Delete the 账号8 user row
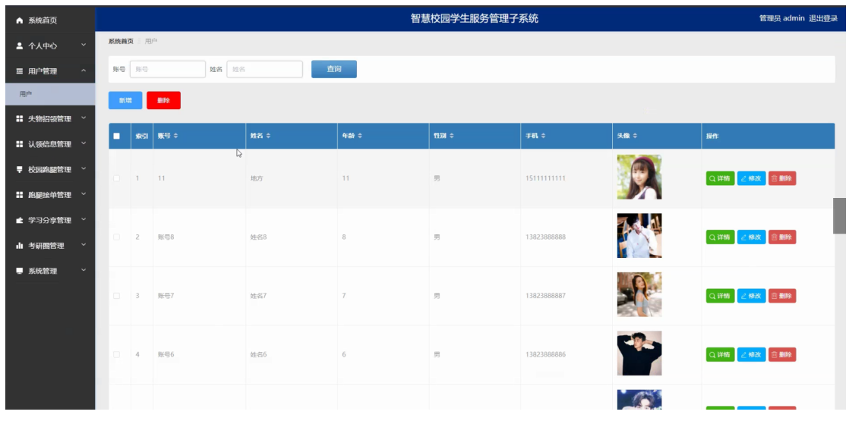 [x=782, y=237]
